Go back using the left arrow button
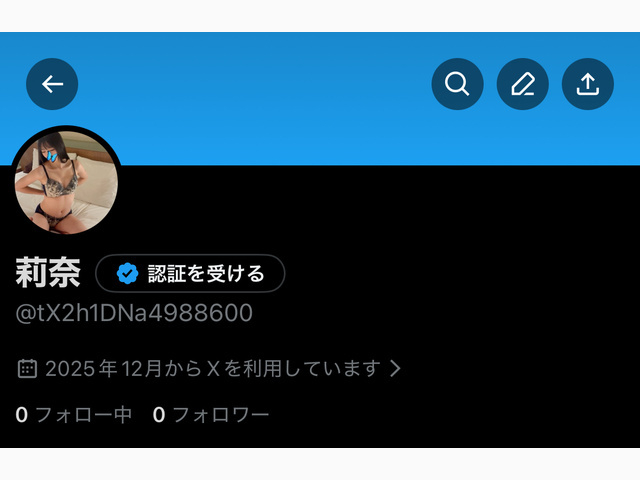The height and width of the screenshot is (480, 640). 52,84
